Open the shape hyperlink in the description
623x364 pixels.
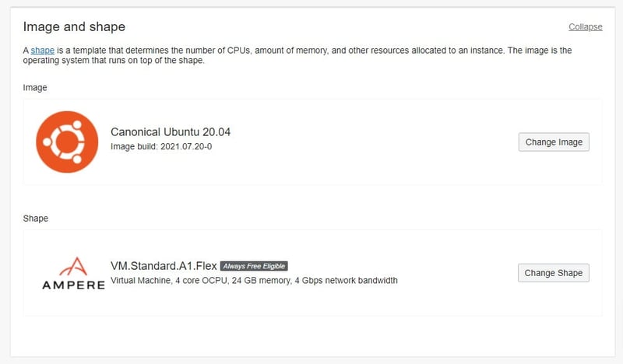pos(43,51)
